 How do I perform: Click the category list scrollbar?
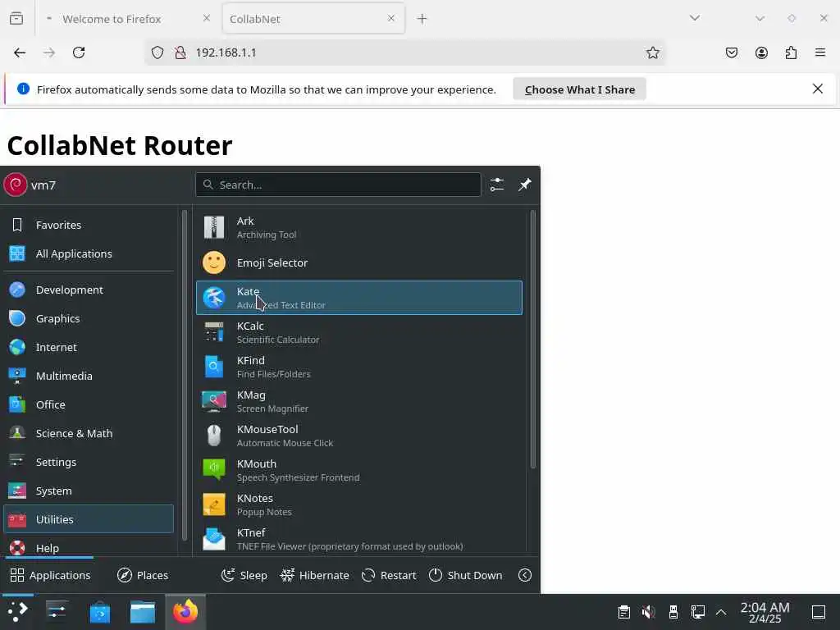[x=185, y=375]
